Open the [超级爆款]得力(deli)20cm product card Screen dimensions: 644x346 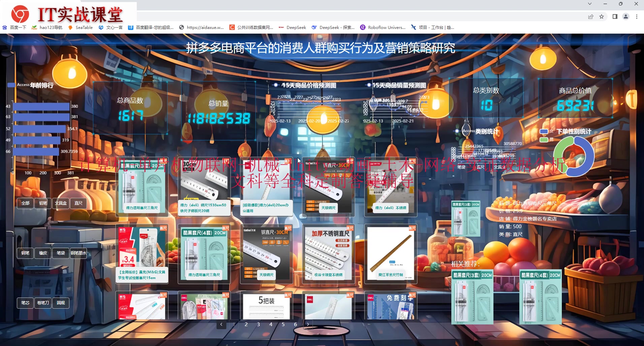(x=266, y=187)
